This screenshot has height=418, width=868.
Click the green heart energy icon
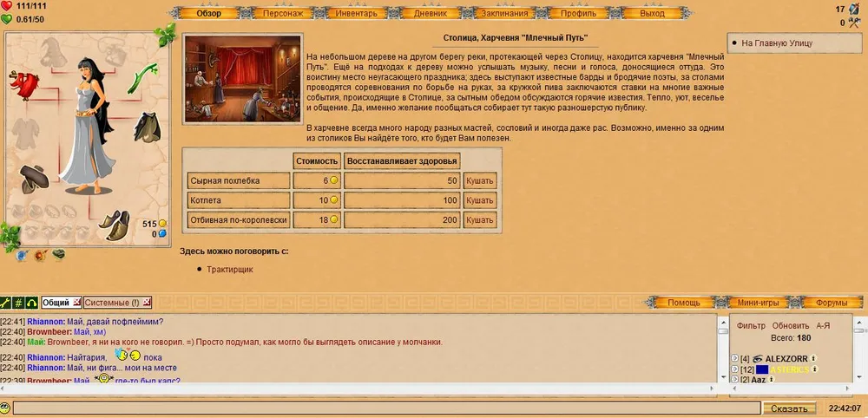click(x=6, y=19)
